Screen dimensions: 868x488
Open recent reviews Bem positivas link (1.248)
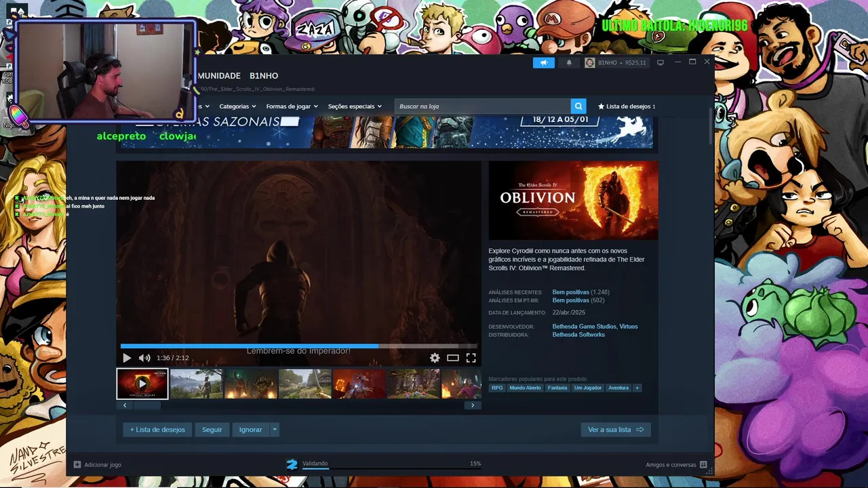(x=571, y=292)
